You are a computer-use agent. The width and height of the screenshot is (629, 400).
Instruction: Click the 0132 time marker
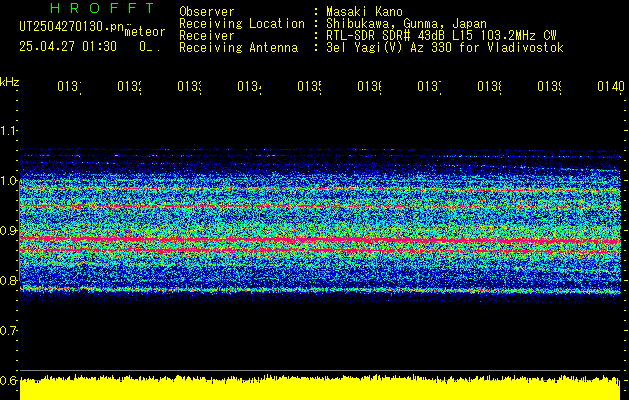pyautogui.click(x=129, y=86)
